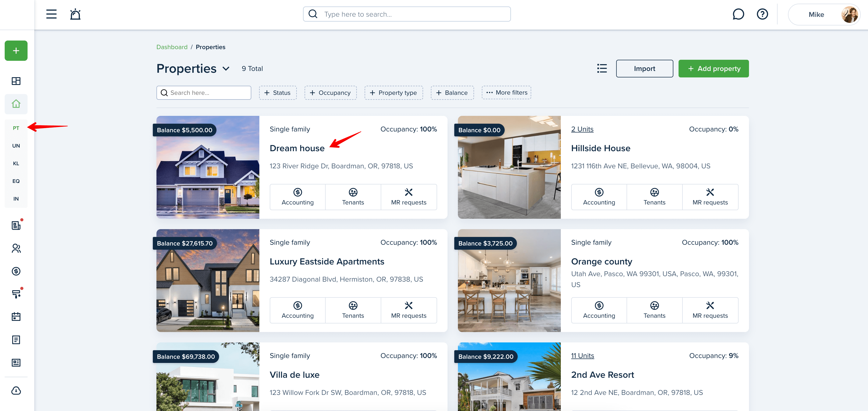The image size is (868, 411).
Task: Click the green plus create button
Action: (16, 51)
